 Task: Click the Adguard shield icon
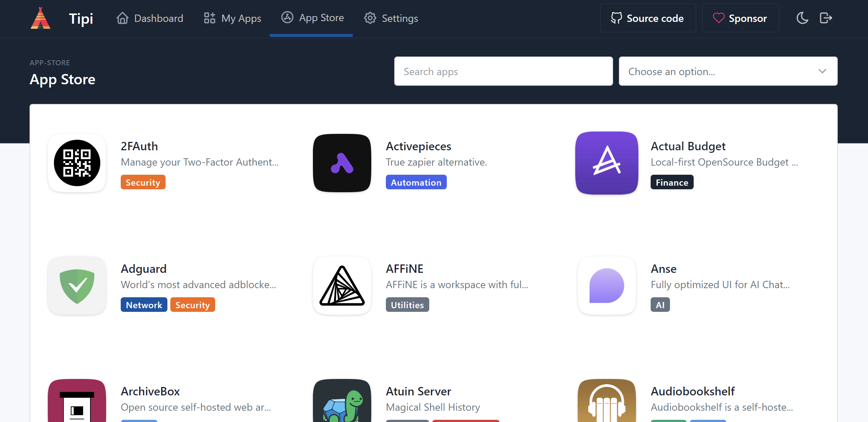point(77,286)
